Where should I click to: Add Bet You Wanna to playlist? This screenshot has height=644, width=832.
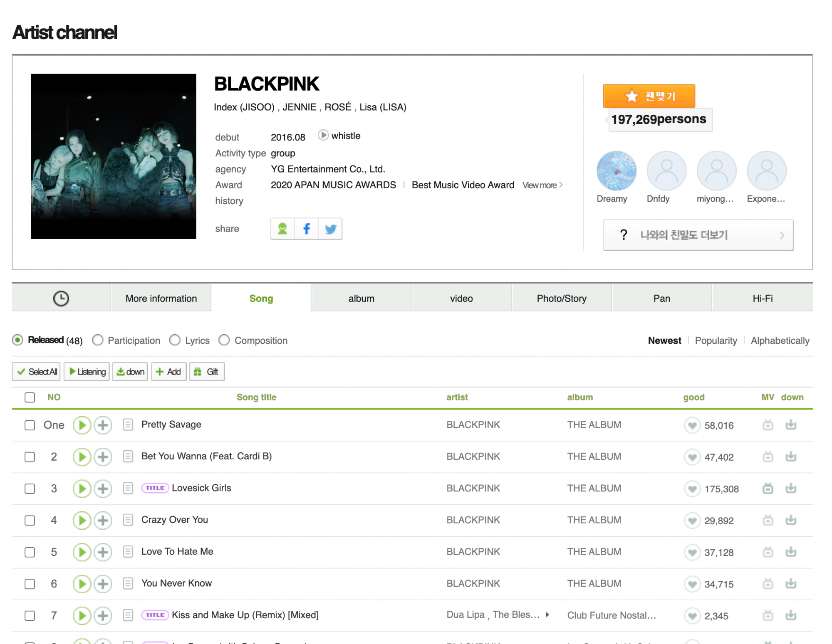(103, 457)
